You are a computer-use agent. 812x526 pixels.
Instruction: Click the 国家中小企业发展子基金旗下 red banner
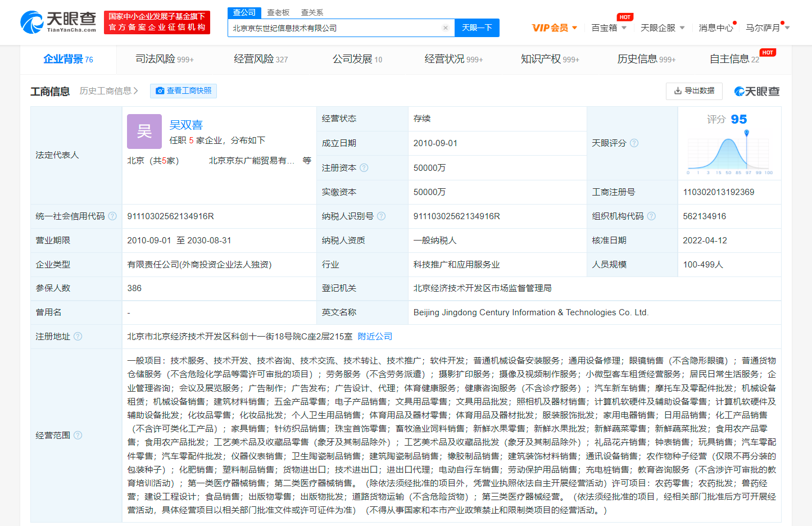point(157,22)
